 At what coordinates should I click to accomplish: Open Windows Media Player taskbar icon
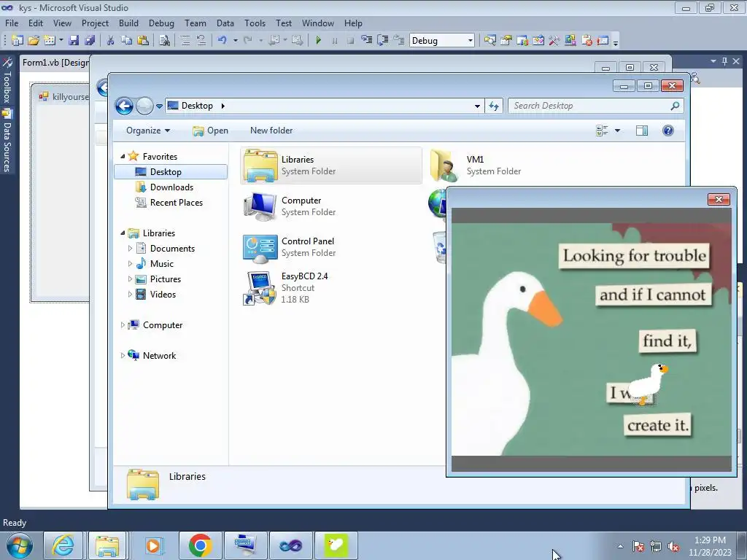point(153,545)
